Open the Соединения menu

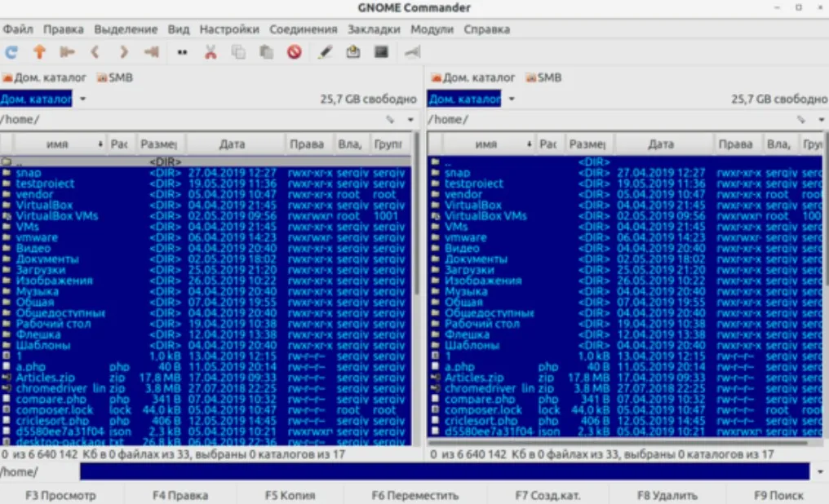click(x=304, y=29)
